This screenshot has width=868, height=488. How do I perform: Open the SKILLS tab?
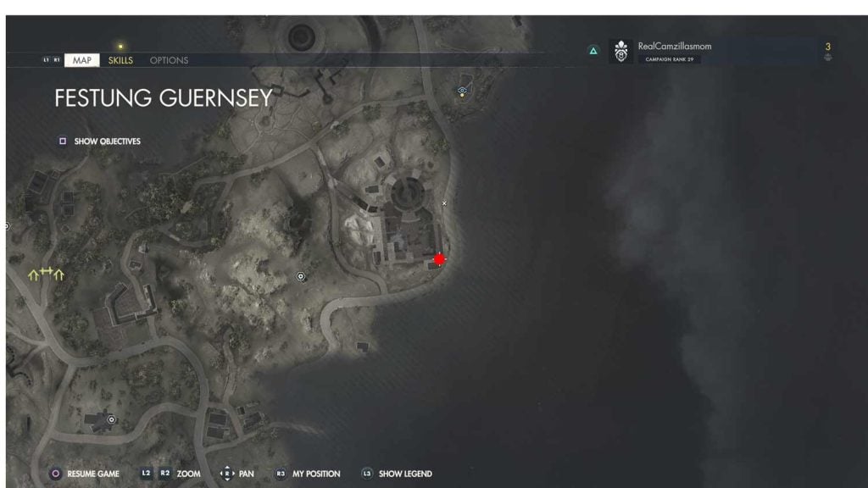tap(120, 60)
